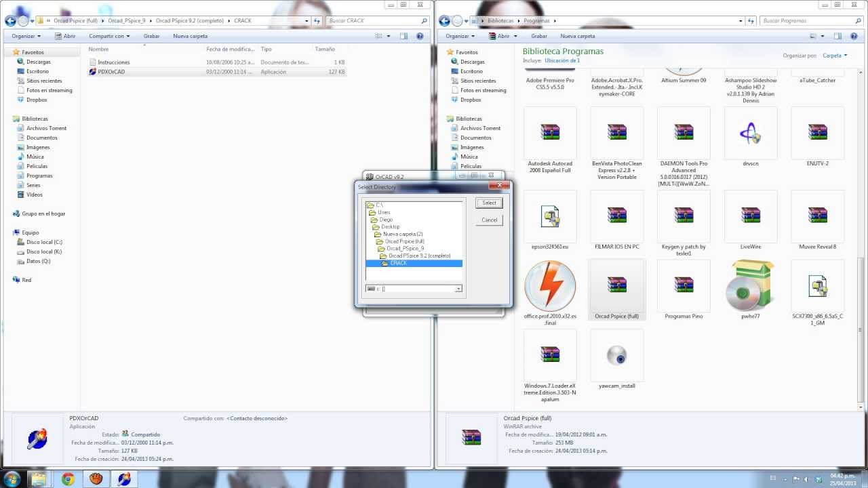Select DAEMON Tools Pro Advanced archive
Screen dimensions: 868x488
(x=684, y=146)
